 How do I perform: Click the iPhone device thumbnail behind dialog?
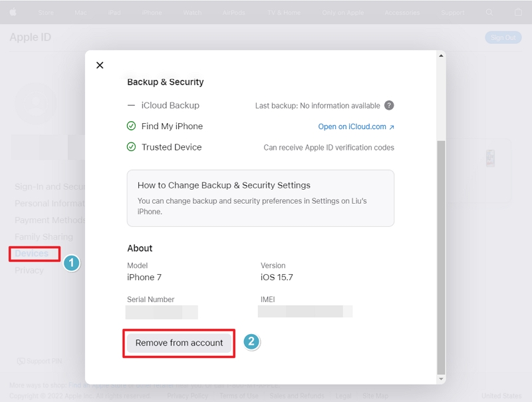tap(490, 158)
